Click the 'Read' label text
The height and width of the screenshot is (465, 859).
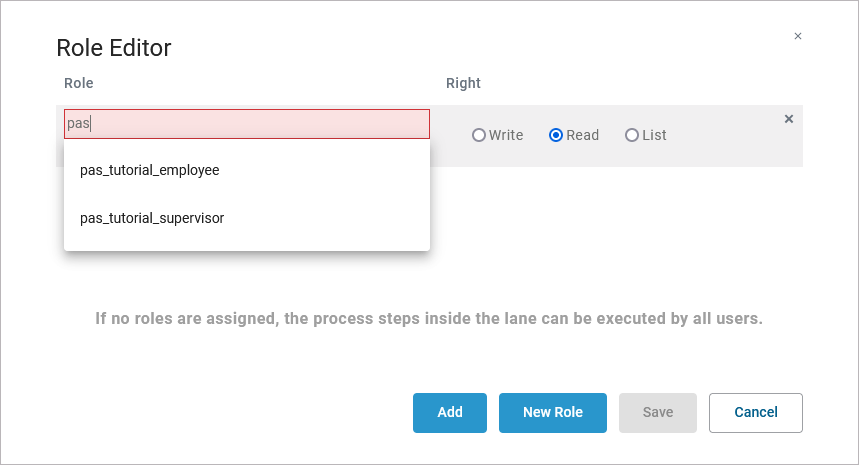click(582, 135)
